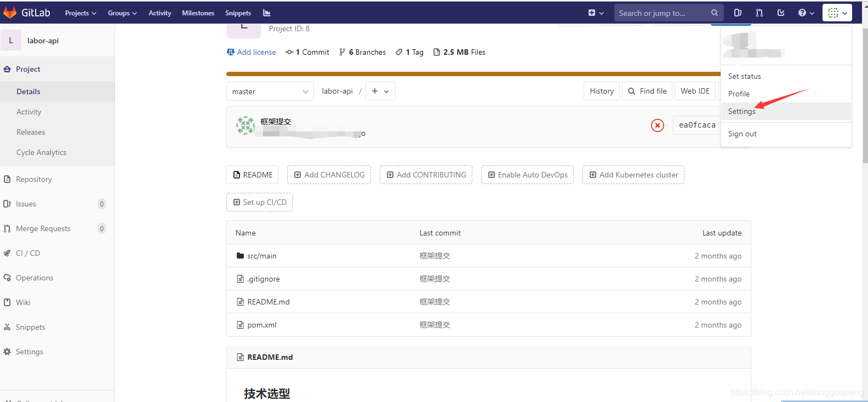Open the help question mark menu

[x=806, y=13]
